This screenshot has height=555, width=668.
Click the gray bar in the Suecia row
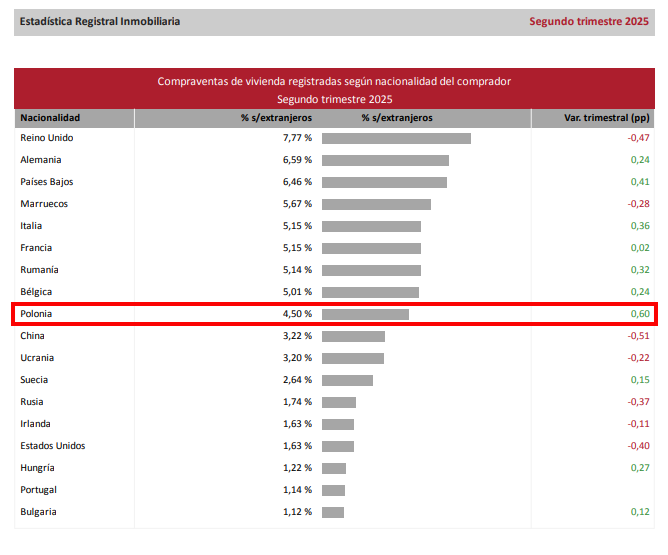tap(347, 380)
